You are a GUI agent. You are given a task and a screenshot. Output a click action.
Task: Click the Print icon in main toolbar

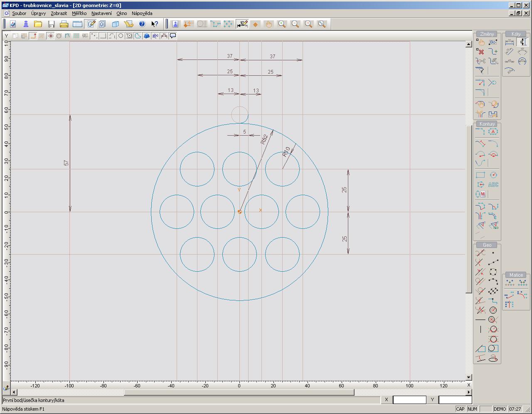[64, 24]
